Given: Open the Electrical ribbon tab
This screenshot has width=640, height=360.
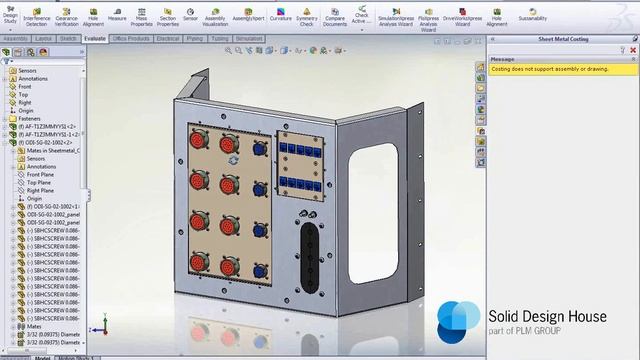Looking at the screenshot, I should pos(168,39).
